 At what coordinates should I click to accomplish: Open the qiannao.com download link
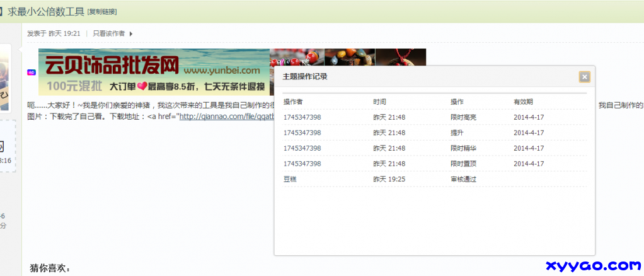(x=227, y=117)
